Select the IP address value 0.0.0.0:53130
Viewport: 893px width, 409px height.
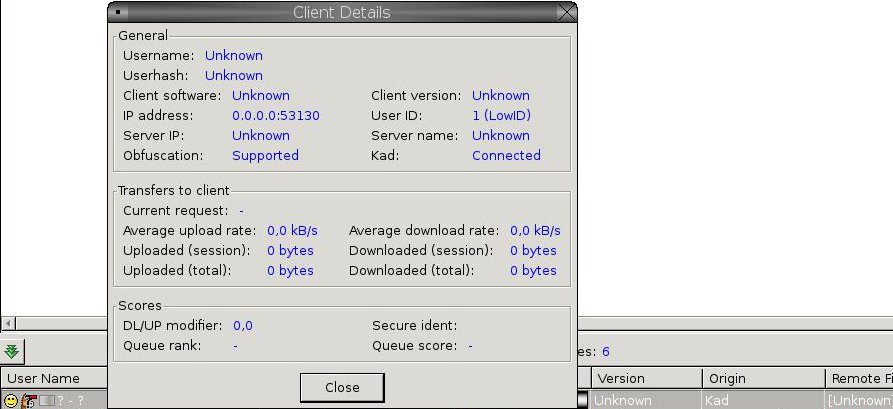276,115
